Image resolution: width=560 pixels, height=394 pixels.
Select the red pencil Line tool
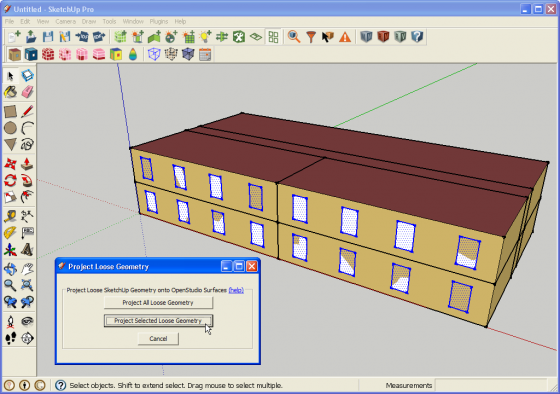coord(27,111)
